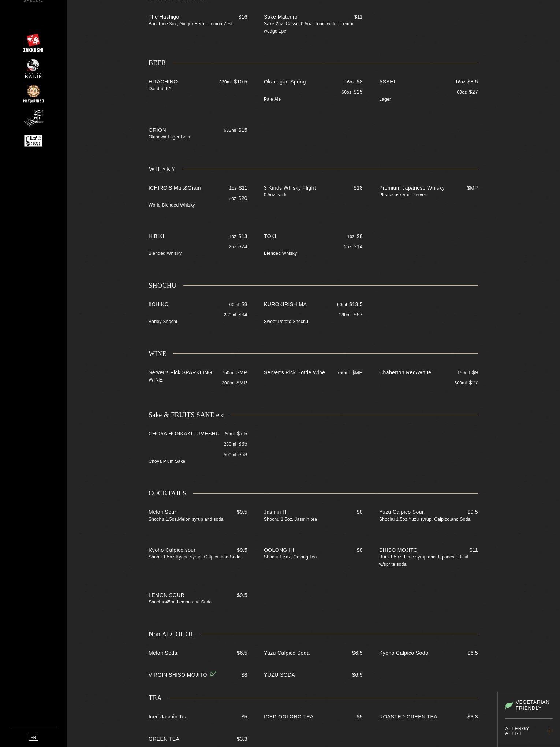Click the Premium Japanese Whisky item
The image size is (560, 747).
[412, 188]
